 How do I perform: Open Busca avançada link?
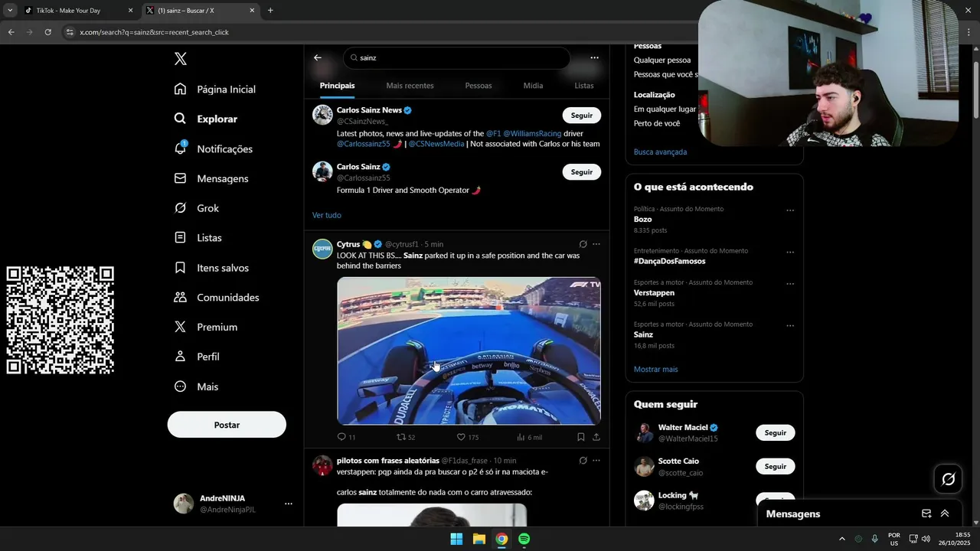(660, 152)
